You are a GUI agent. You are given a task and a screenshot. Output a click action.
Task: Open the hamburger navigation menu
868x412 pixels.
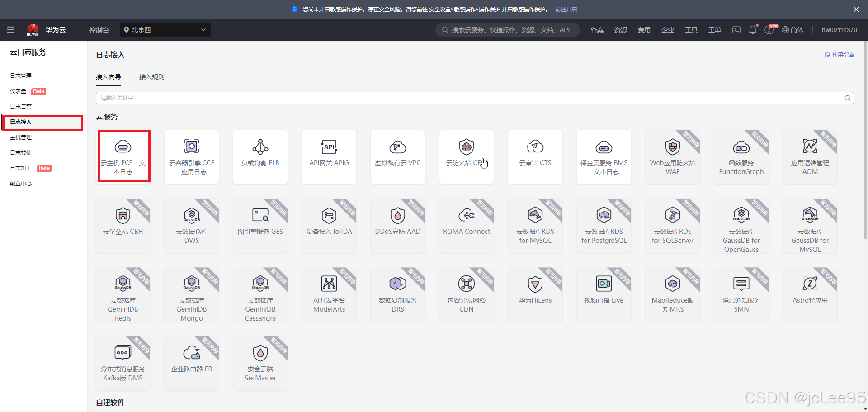(x=11, y=30)
